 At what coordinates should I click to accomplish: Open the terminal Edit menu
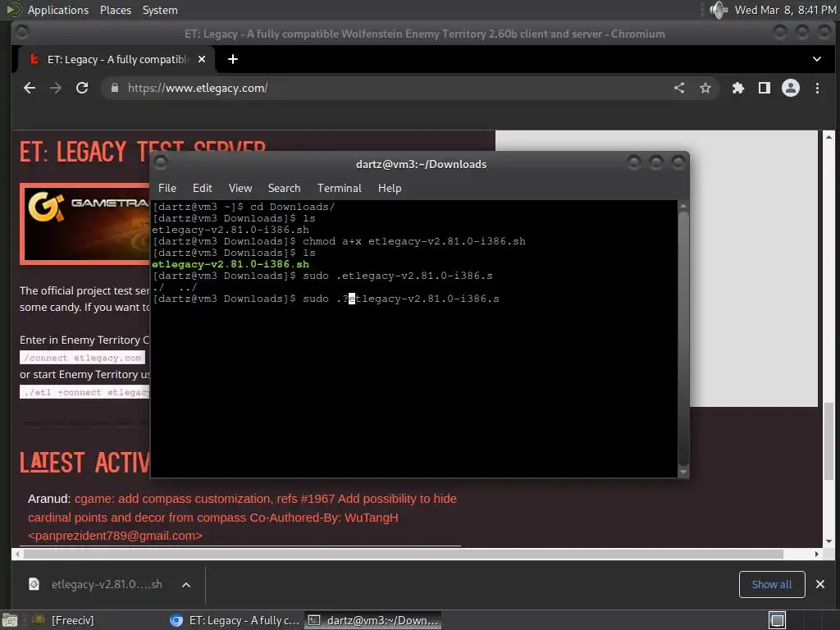[x=203, y=188]
